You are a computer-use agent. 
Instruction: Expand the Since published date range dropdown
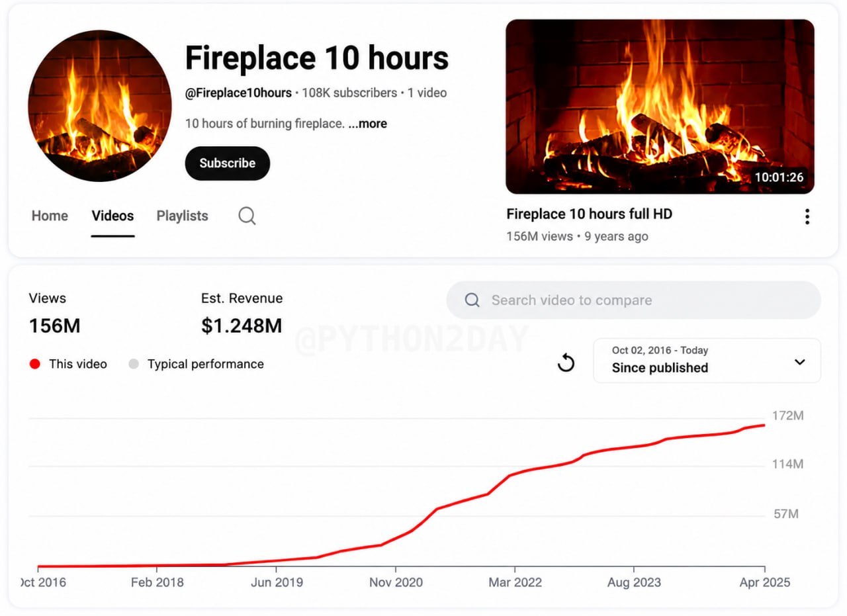707,361
